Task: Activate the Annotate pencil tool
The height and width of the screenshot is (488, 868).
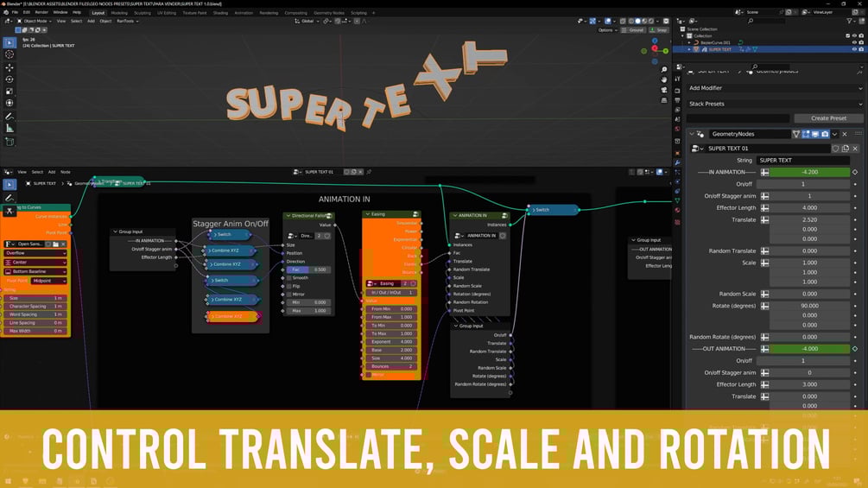Action: coord(10,117)
